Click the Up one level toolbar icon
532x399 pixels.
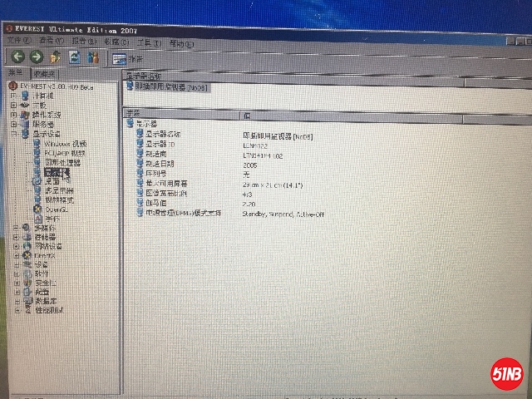point(56,57)
